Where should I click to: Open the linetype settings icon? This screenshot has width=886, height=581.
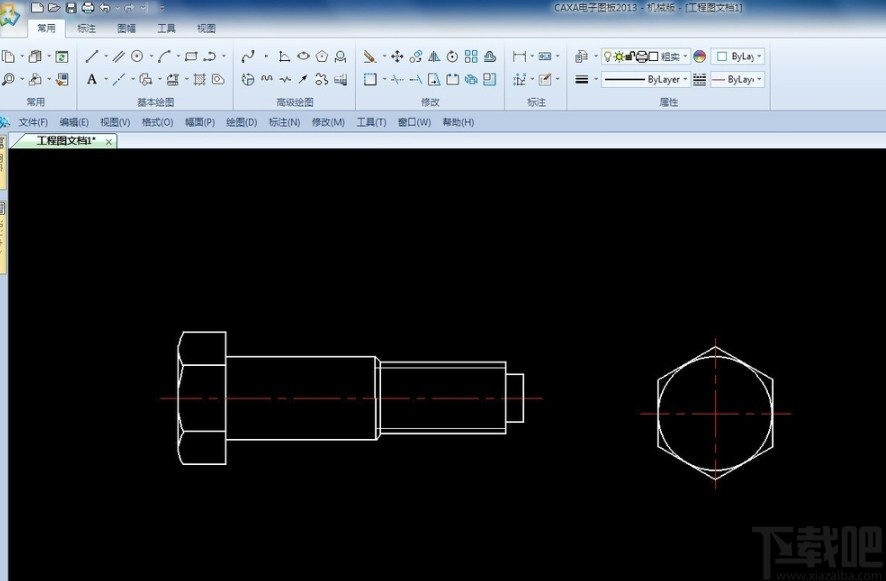700,79
